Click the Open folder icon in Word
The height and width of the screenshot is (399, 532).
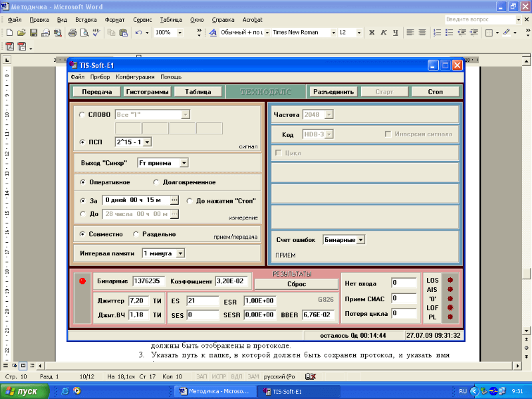pyautogui.click(x=21, y=33)
